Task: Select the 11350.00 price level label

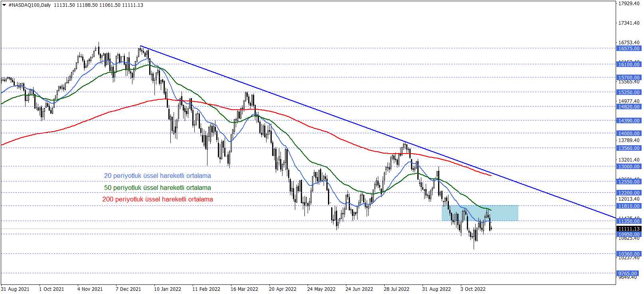Action: coord(628,221)
